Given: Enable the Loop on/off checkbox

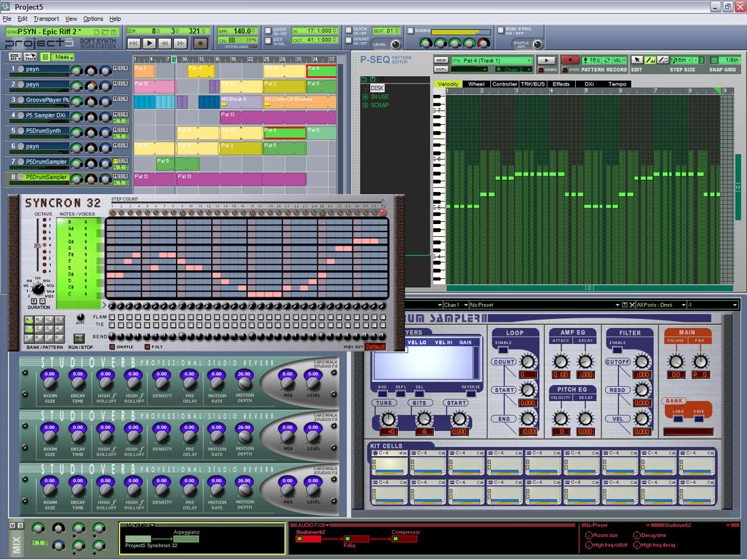Looking at the screenshot, I should [268, 31].
